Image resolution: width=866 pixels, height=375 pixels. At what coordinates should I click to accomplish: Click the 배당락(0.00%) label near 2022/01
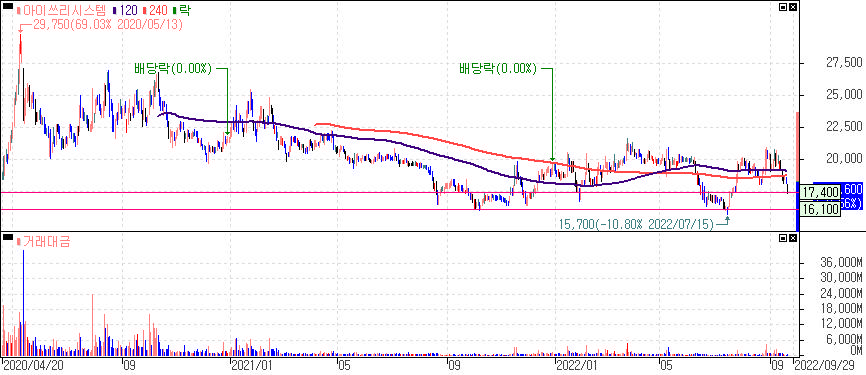point(498,68)
